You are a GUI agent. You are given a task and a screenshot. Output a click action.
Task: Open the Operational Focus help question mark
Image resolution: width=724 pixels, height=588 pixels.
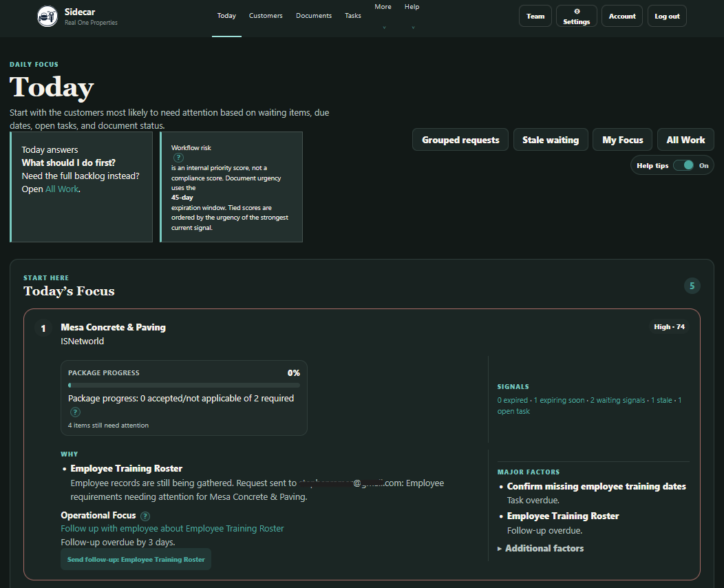145,516
